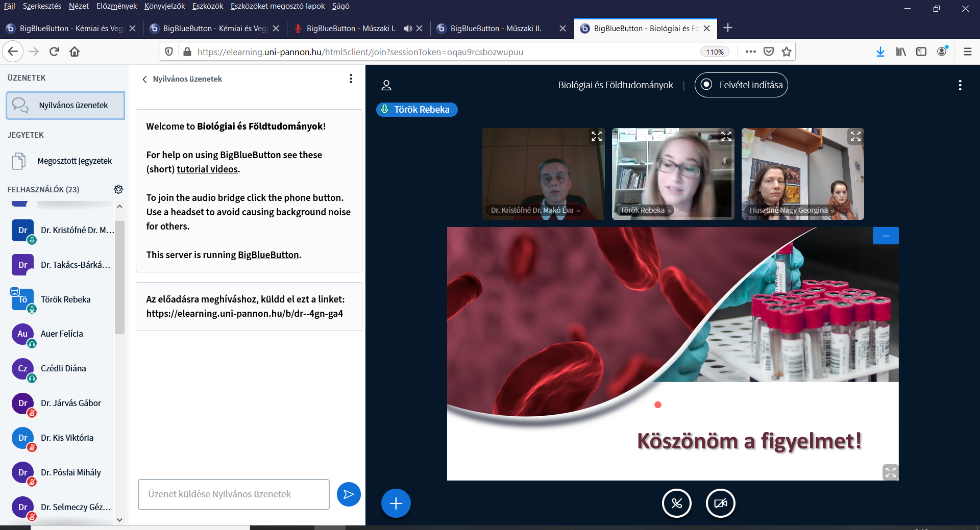
Task: Make presentation fullscreen via bottom-right icon
Action: point(890,472)
